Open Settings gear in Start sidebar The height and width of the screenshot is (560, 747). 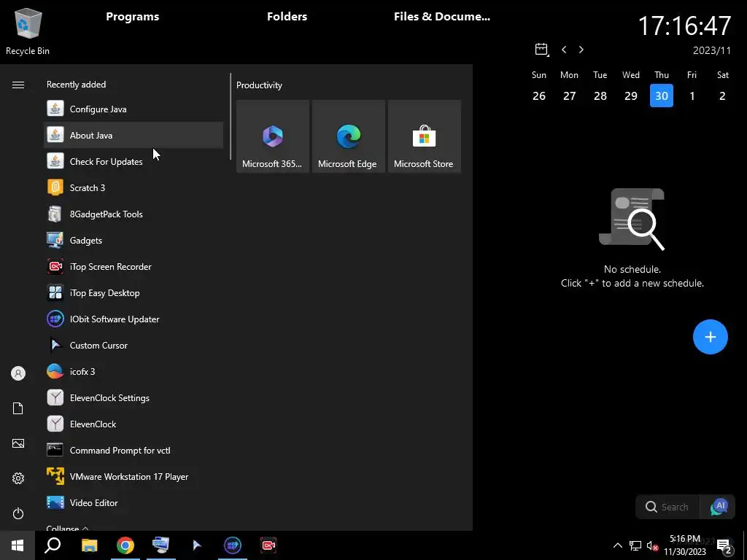click(x=18, y=478)
